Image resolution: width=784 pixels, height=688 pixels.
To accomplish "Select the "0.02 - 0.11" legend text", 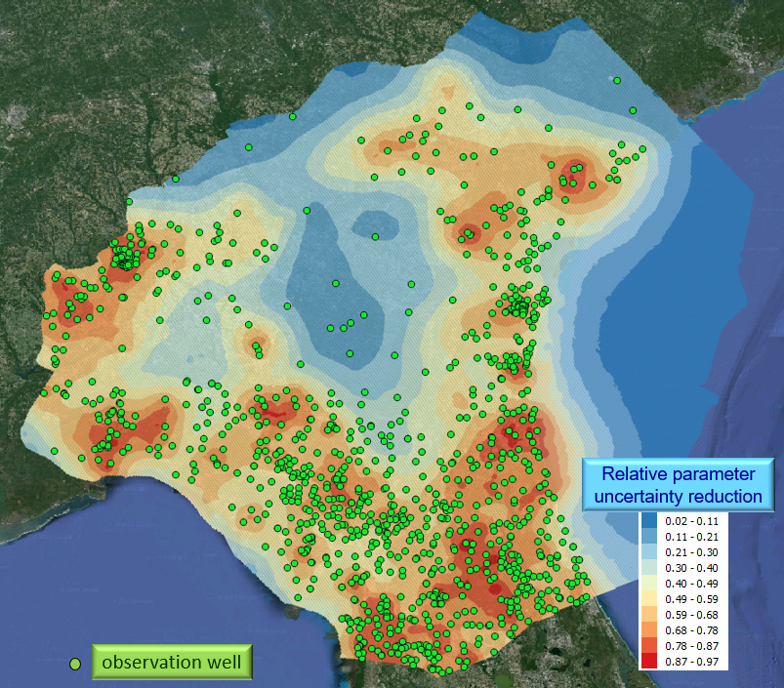I will tap(691, 521).
